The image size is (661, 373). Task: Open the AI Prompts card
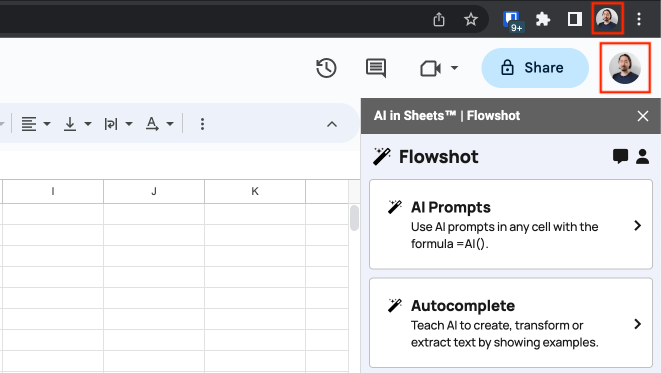[x=511, y=224]
